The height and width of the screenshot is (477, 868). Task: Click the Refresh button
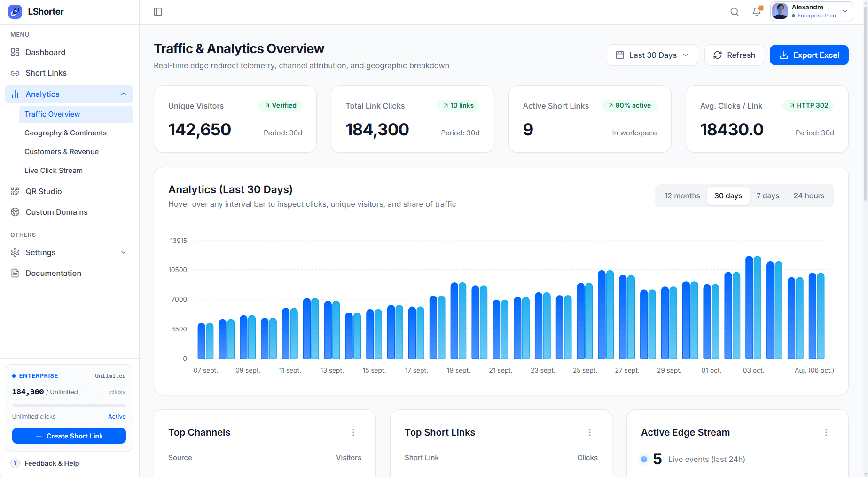(x=734, y=55)
